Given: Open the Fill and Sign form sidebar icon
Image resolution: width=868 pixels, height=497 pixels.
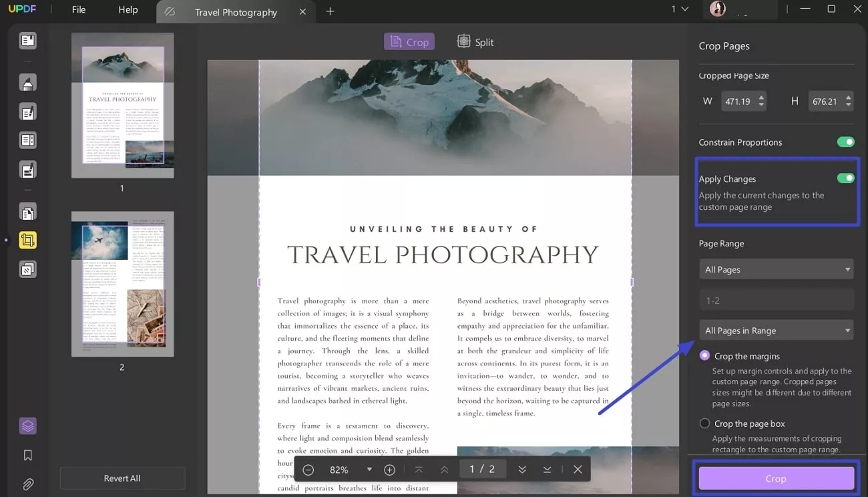Looking at the screenshot, I should [x=27, y=170].
